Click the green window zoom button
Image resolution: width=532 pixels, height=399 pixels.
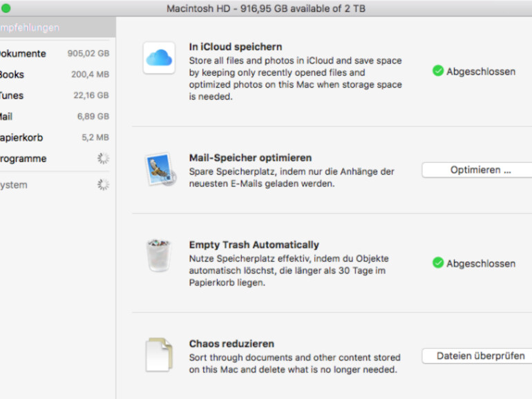click(6, 8)
